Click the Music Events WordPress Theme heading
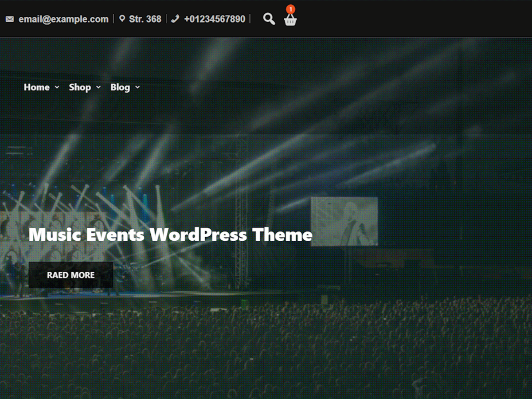The height and width of the screenshot is (399, 532). pyautogui.click(x=170, y=235)
